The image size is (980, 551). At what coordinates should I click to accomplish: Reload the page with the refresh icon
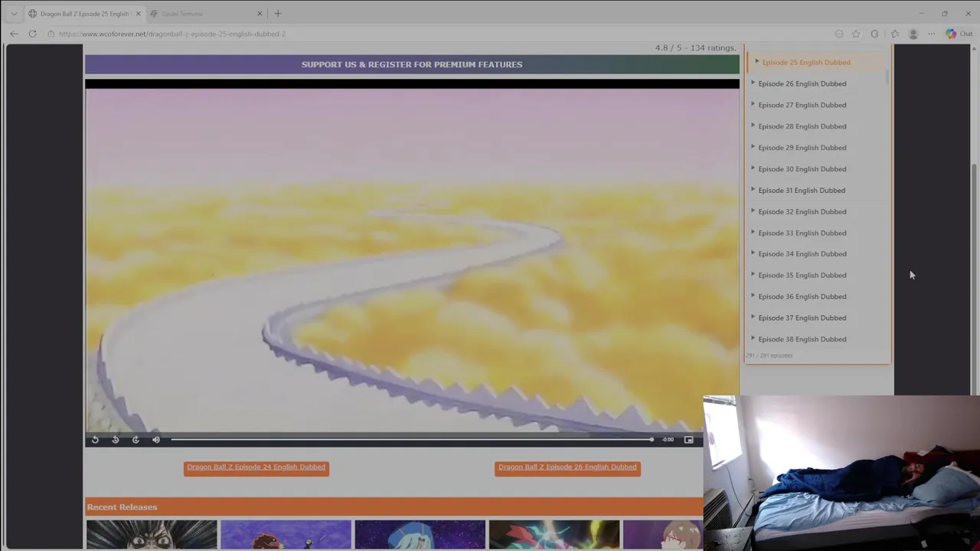(32, 34)
